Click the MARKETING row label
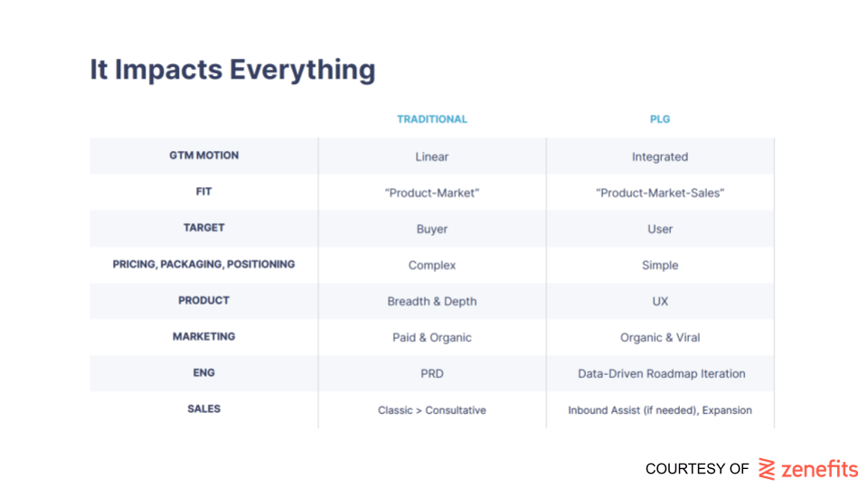 pyautogui.click(x=203, y=336)
